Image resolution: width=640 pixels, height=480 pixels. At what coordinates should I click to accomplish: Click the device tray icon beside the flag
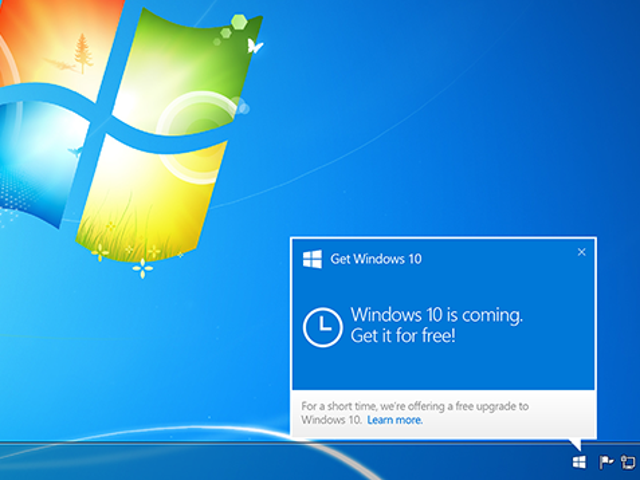pyautogui.click(x=629, y=462)
